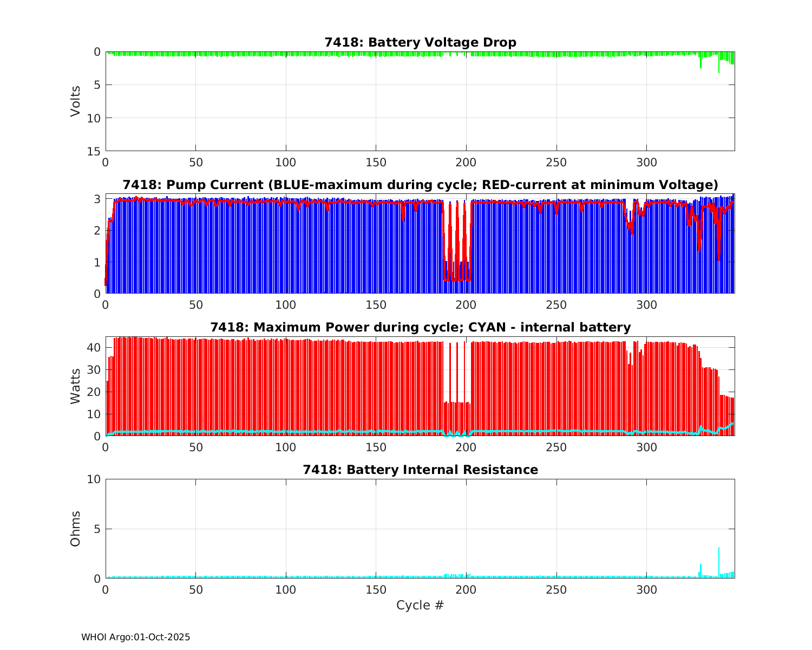The width and height of the screenshot is (812, 650).
Task: Click tick label 40 on the Watts axis
Action: click(94, 347)
